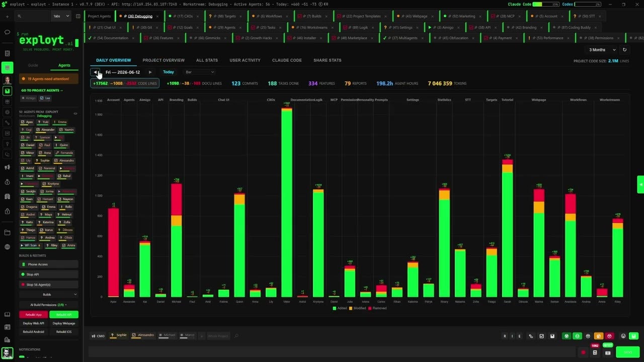Screen dimensions: 644x362
Task: Click the green Send button
Action: click(x=627, y=352)
